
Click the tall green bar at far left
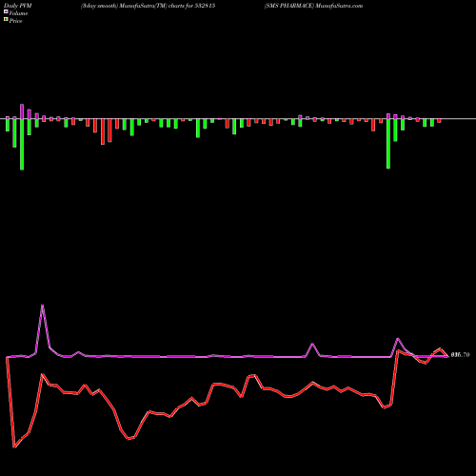[22, 145]
